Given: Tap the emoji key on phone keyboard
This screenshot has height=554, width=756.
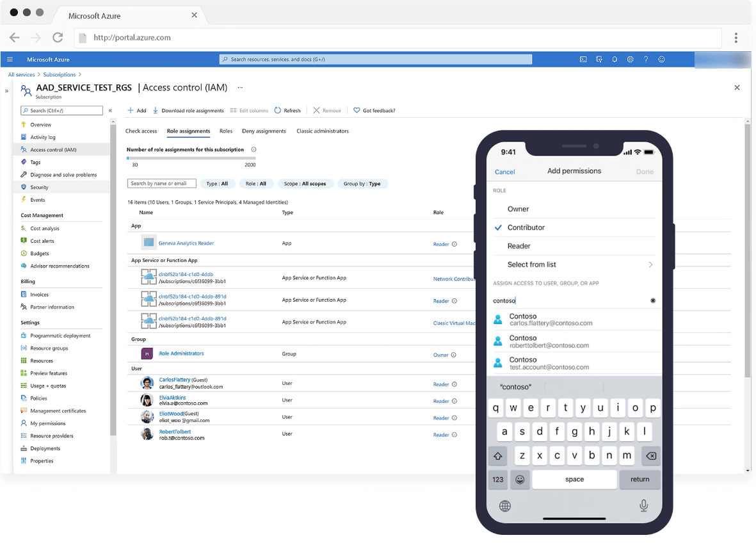Looking at the screenshot, I should tap(520, 480).
